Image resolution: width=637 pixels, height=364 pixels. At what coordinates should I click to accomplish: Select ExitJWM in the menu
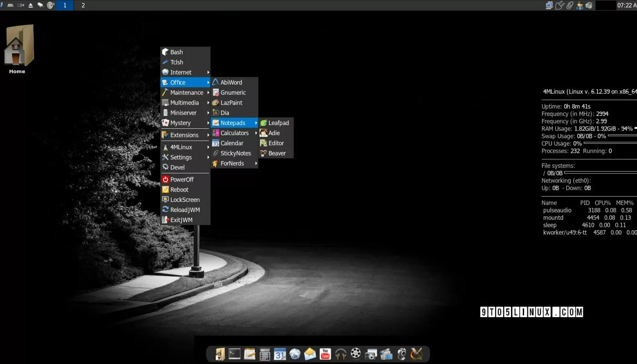(185, 220)
